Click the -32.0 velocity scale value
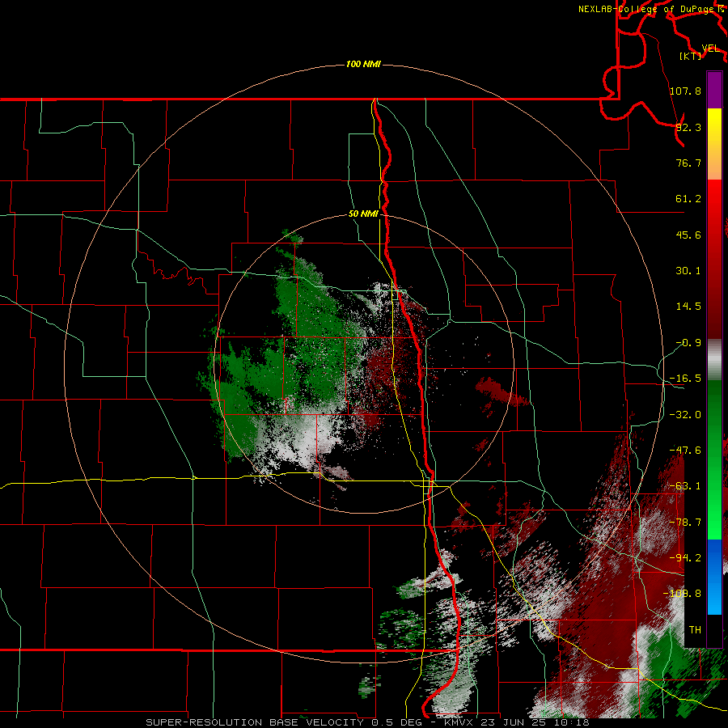This screenshot has height=728, width=728. pyautogui.click(x=685, y=415)
